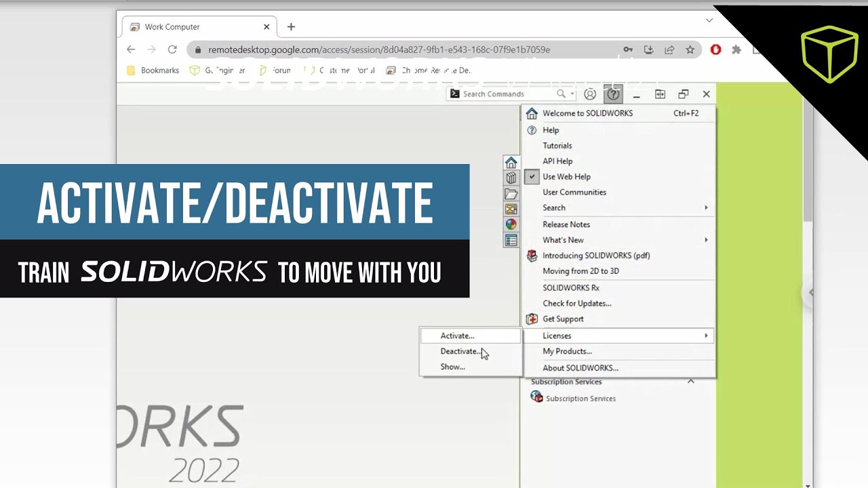This screenshot has width=868, height=488.
Task: Select Show... from the Licenses submenu
Action: pyautogui.click(x=471, y=367)
